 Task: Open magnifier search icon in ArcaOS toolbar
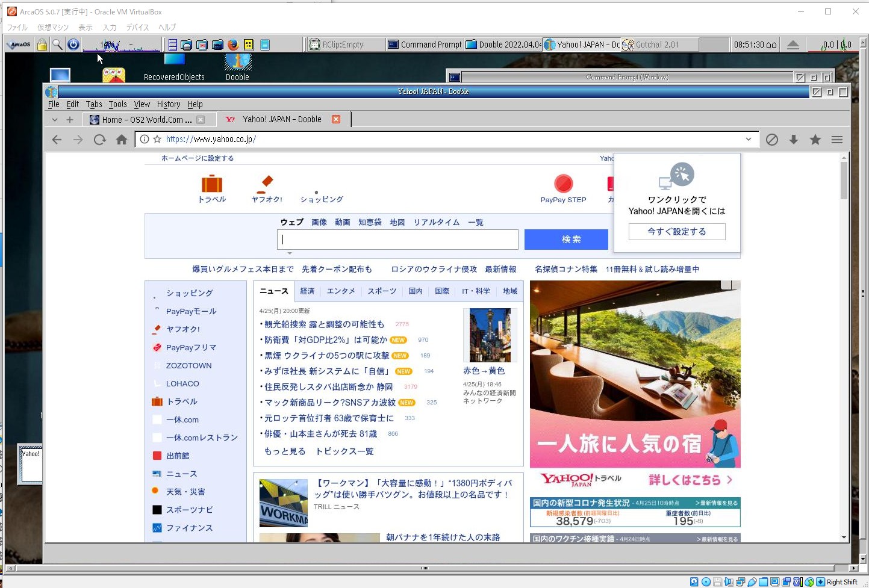[57, 45]
